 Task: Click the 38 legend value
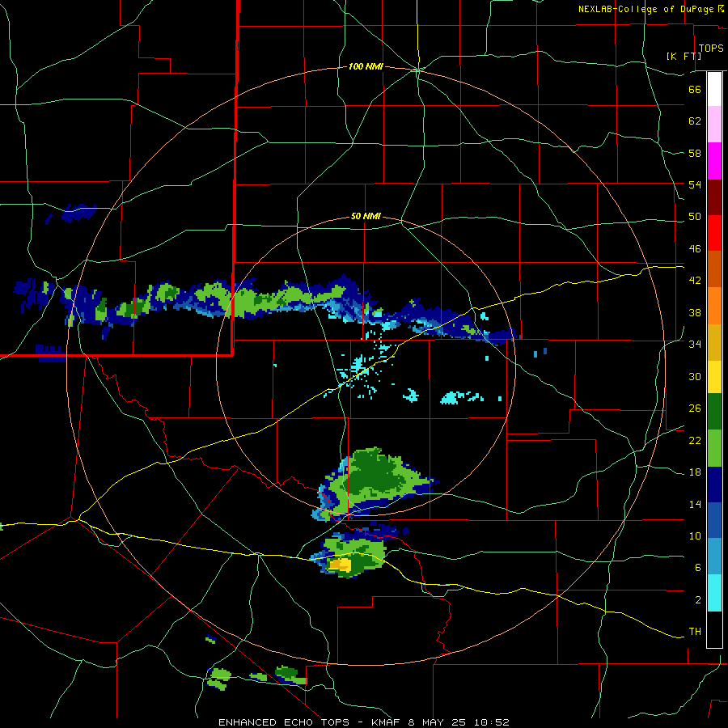[695, 312]
